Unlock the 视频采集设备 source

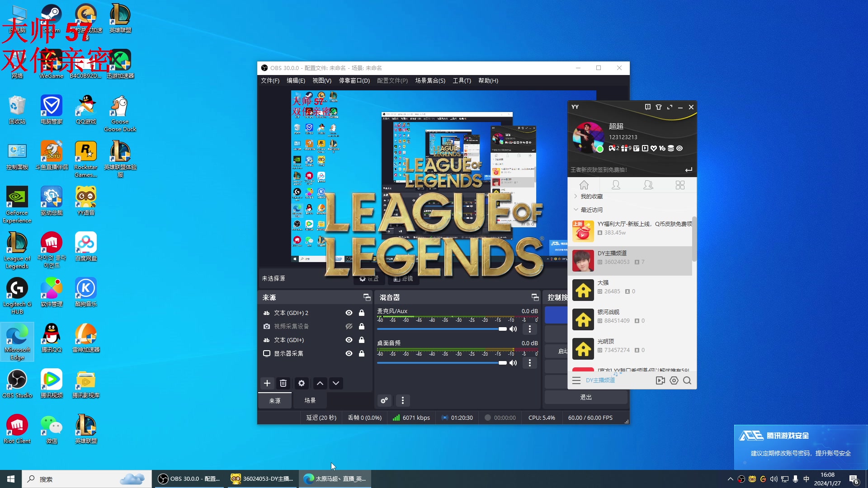362,326
